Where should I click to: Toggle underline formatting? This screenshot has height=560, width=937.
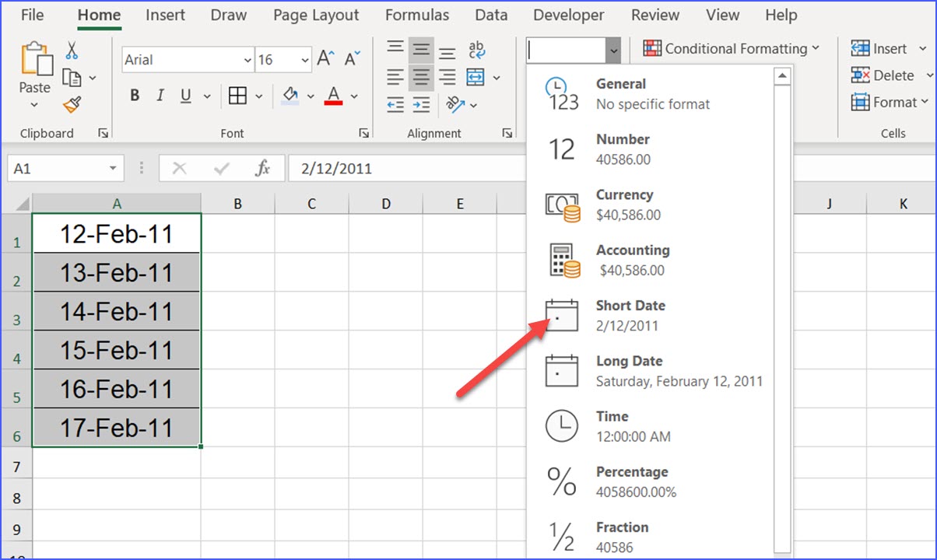pos(186,96)
